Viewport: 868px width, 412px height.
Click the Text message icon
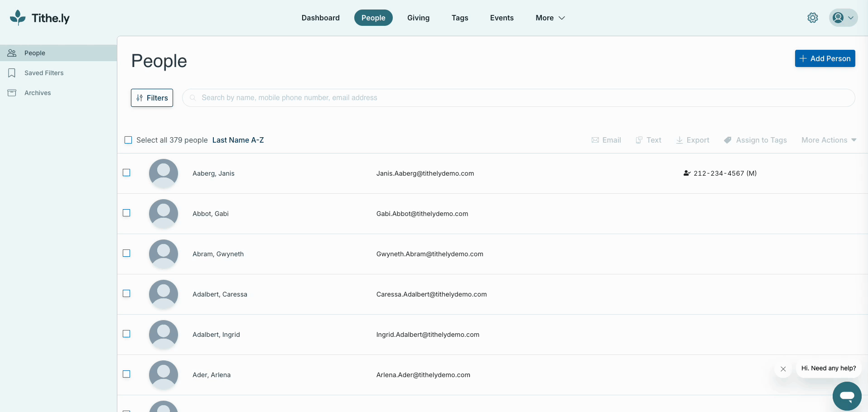pyautogui.click(x=639, y=140)
